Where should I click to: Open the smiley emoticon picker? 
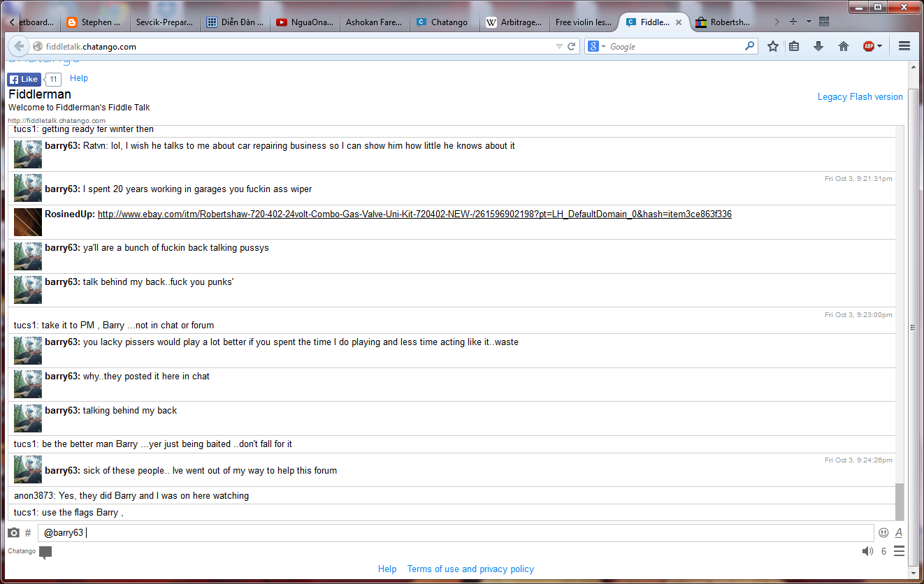(x=883, y=532)
